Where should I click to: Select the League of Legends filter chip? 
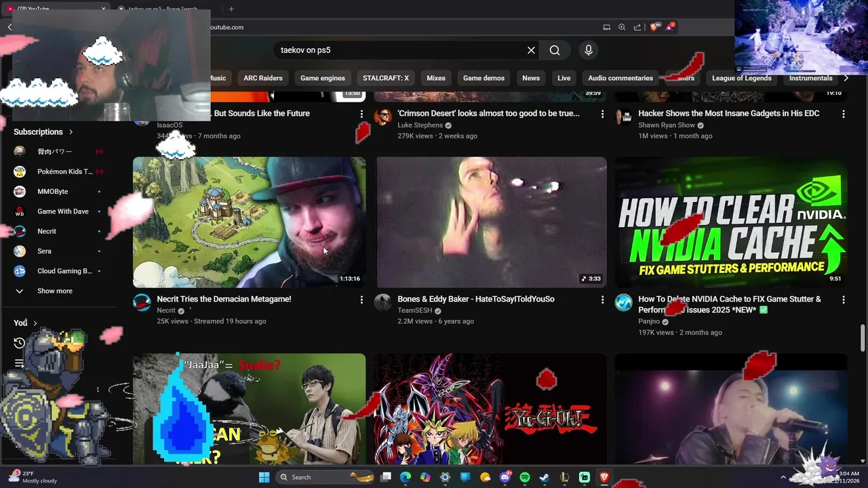pos(742,78)
